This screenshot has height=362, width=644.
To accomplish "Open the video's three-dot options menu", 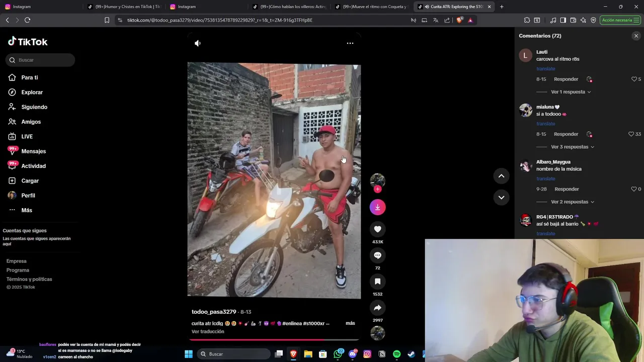I will [x=350, y=43].
